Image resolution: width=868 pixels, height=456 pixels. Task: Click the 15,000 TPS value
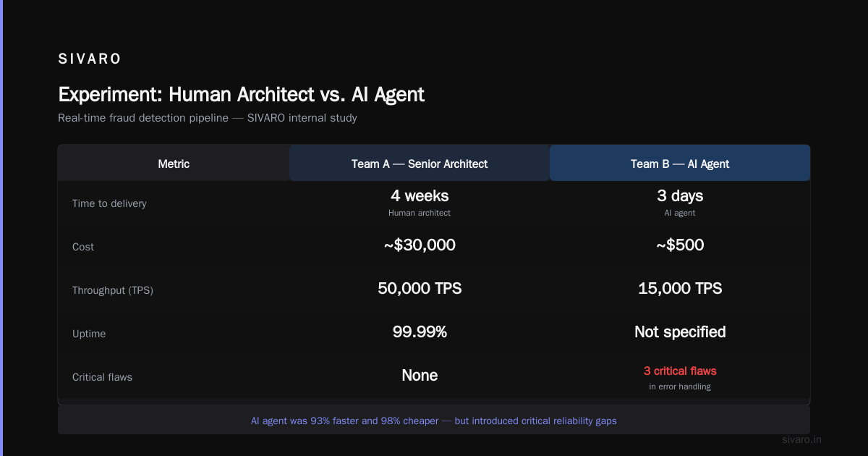[x=680, y=289]
